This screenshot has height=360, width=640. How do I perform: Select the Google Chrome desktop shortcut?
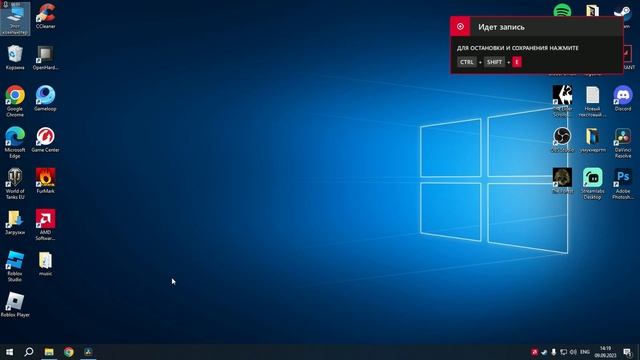15,101
